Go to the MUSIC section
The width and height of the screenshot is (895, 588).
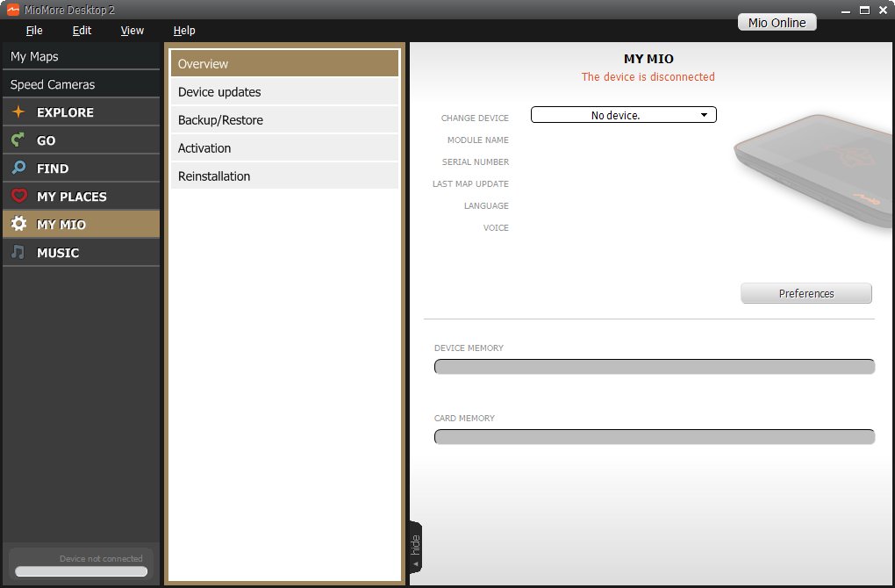(81, 252)
